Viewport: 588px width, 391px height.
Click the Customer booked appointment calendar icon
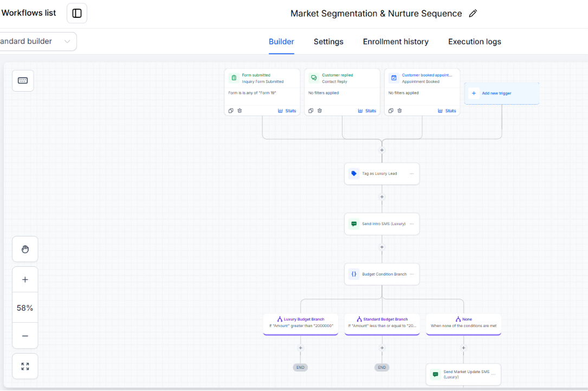click(394, 78)
